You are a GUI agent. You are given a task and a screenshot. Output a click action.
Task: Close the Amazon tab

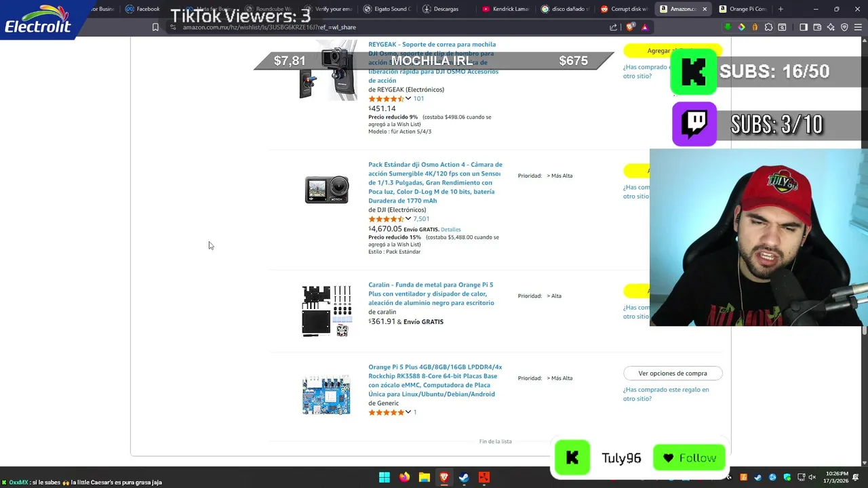coord(705,9)
